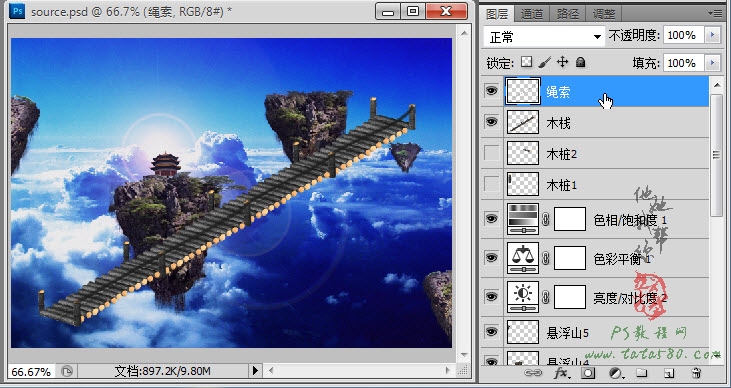Click the 木桩1 layer thumbnail
Viewport: 731px width, 388px height.
pyautogui.click(x=523, y=184)
